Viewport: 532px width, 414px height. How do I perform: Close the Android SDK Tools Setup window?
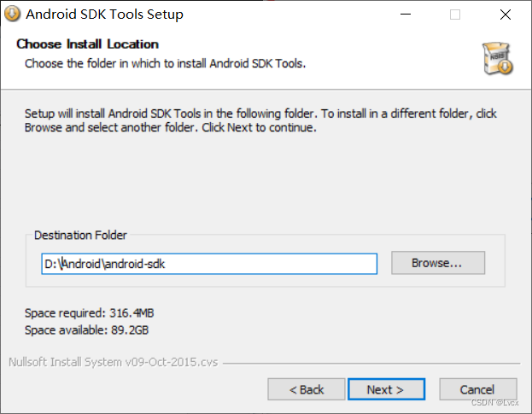[x=506, y=15]
